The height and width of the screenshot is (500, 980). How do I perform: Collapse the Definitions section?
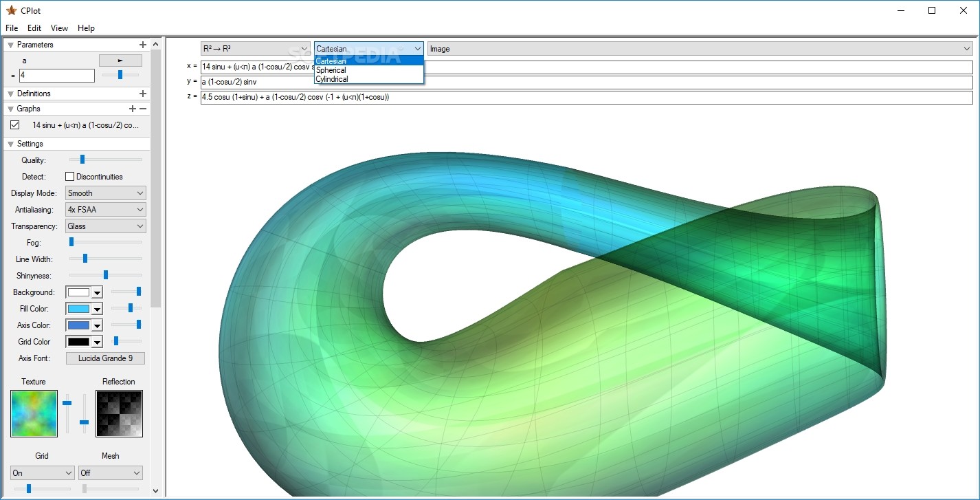10,94
